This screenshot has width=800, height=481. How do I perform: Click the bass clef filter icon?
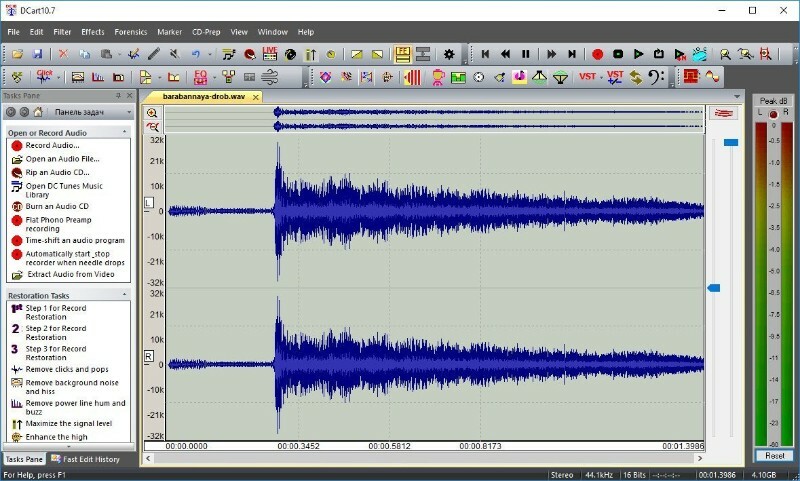(x=656, y=77)
